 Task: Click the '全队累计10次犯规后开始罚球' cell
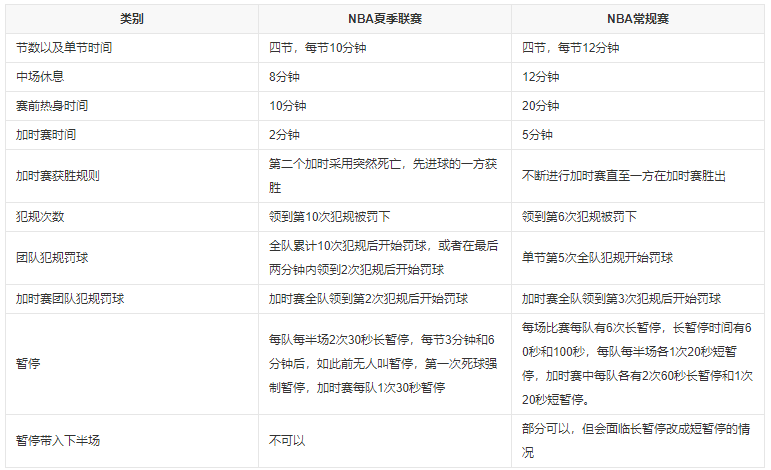coord(384,258)
